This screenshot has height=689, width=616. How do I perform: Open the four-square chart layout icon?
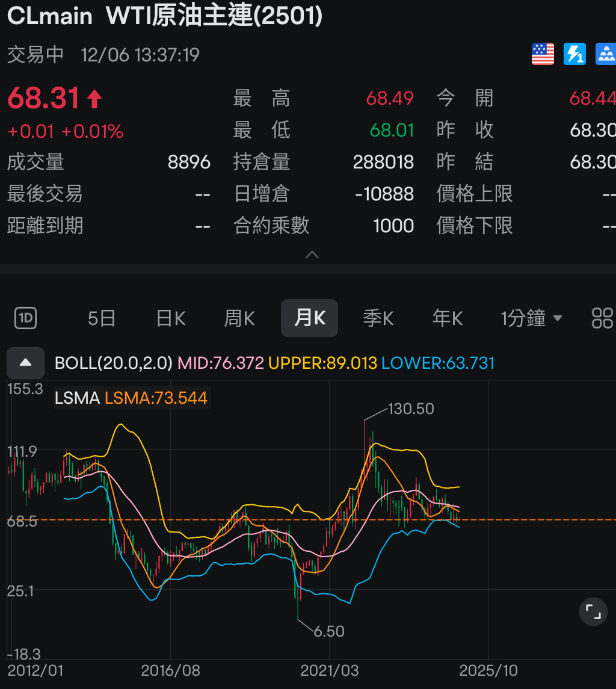coord(602,318)
